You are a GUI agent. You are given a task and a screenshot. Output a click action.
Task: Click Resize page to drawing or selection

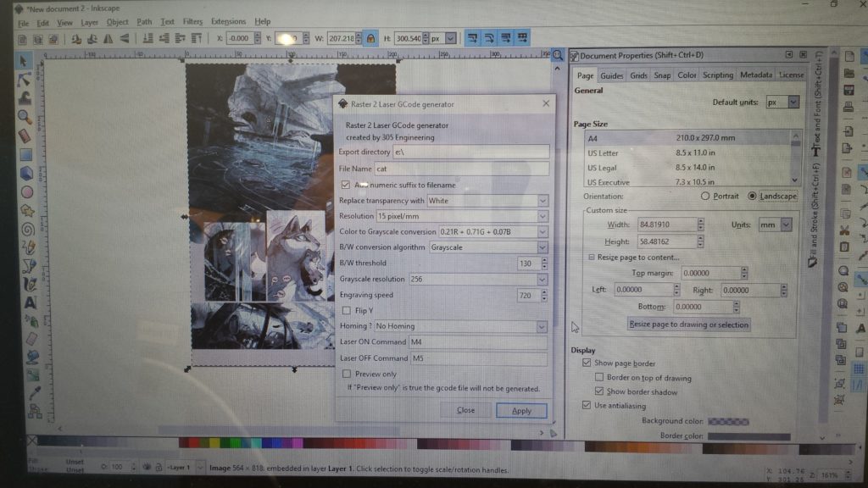coord(689,324)
